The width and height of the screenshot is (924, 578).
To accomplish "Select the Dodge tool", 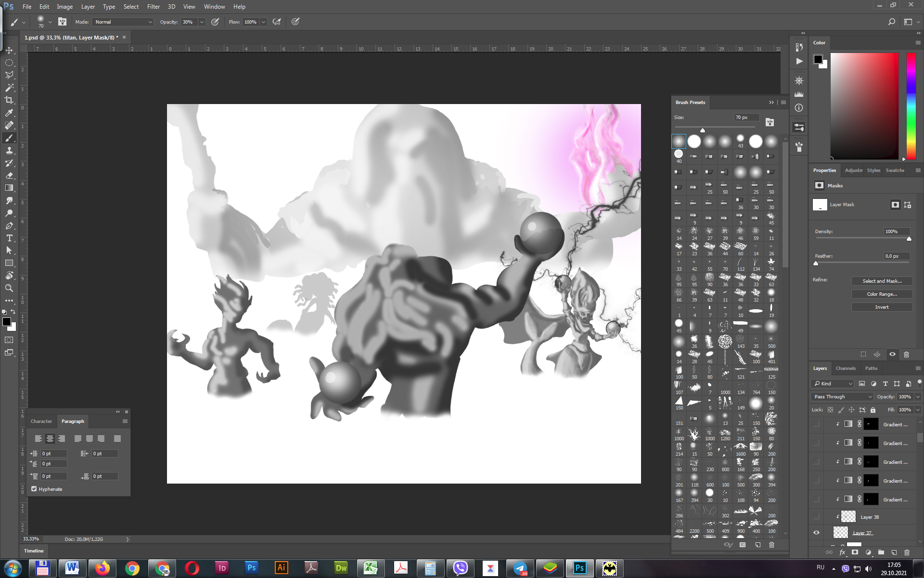I will tap(9, 213).
